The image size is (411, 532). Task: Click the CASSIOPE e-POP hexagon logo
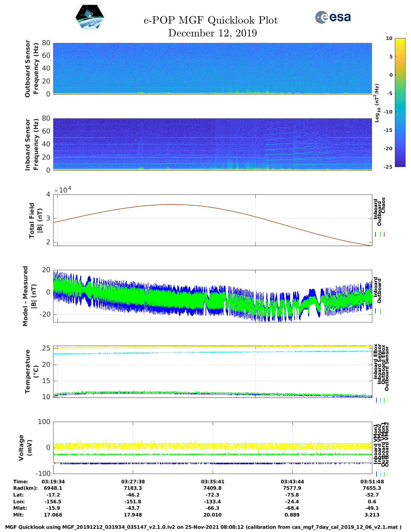[90, 18]
